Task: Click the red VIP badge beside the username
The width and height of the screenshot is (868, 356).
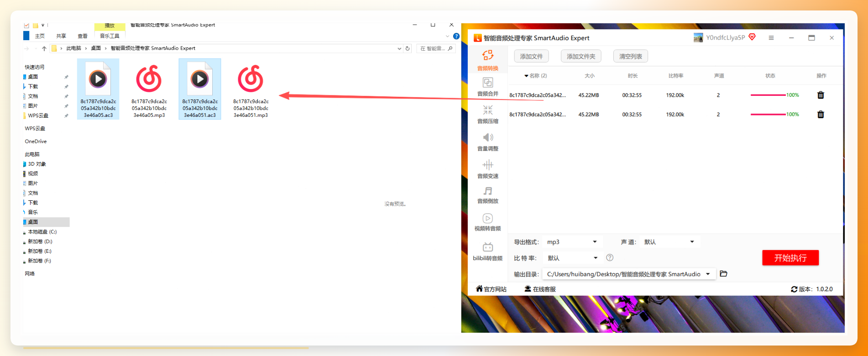Action: pos(752,37)
